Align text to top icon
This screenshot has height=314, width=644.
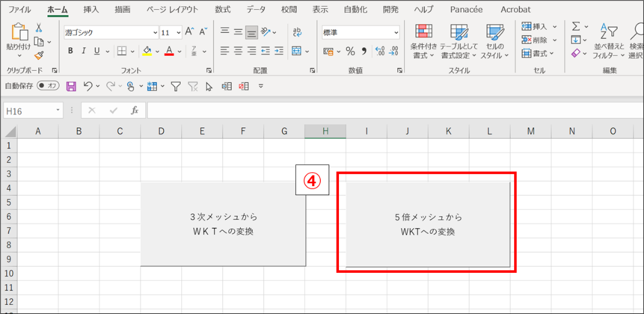coord(224,31)
